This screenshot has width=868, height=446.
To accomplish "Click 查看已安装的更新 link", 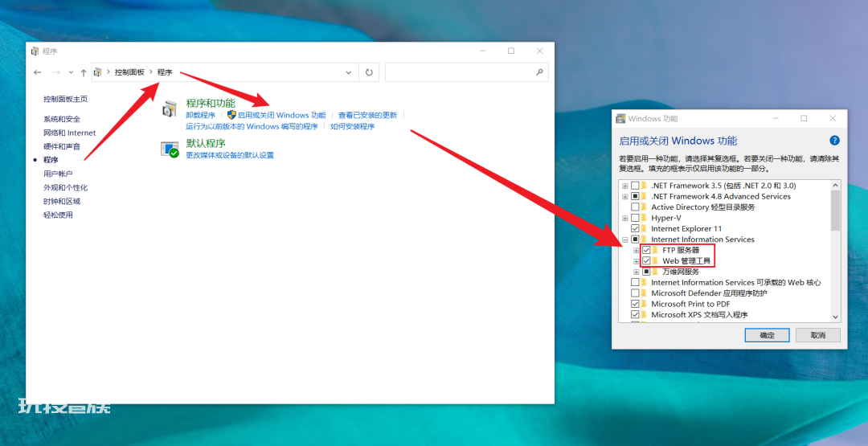I will coord(367,115).
